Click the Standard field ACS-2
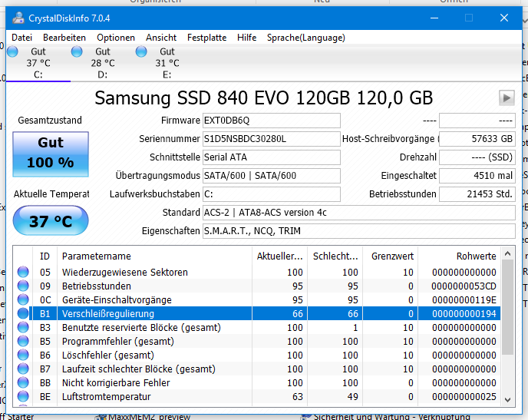Screen dimensions: 528x420 click(x=359, y=213)
